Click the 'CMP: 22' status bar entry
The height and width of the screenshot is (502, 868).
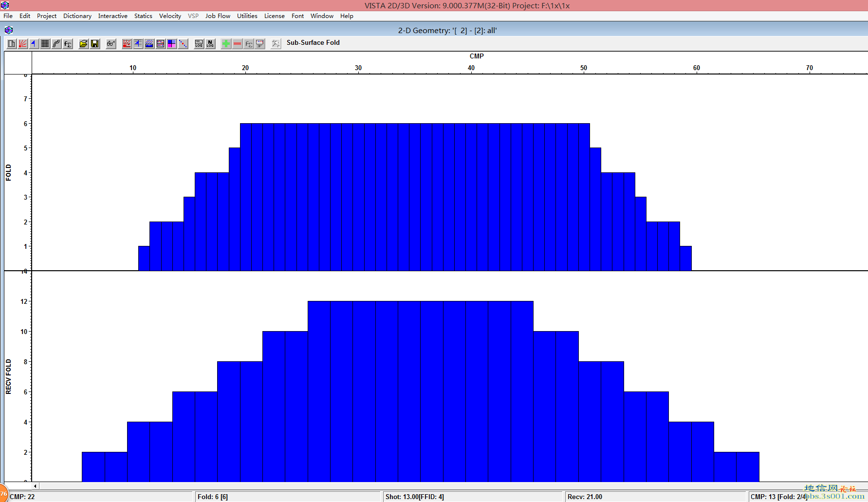click(22, 497)
